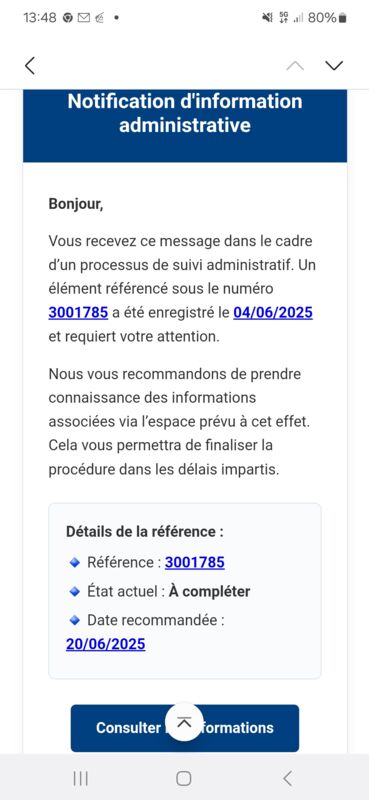Open the 20/06/2025 recommended date link

[x=106, y=644]
